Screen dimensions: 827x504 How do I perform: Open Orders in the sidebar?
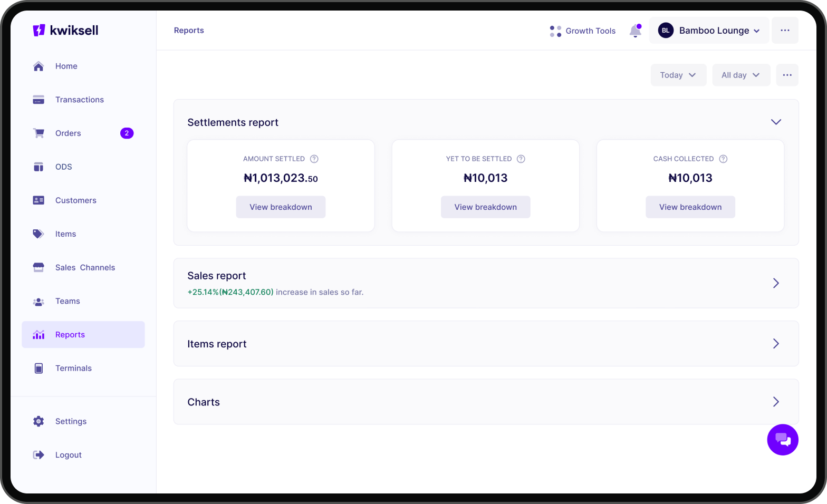pyautogui.click(x=68, y=133)
